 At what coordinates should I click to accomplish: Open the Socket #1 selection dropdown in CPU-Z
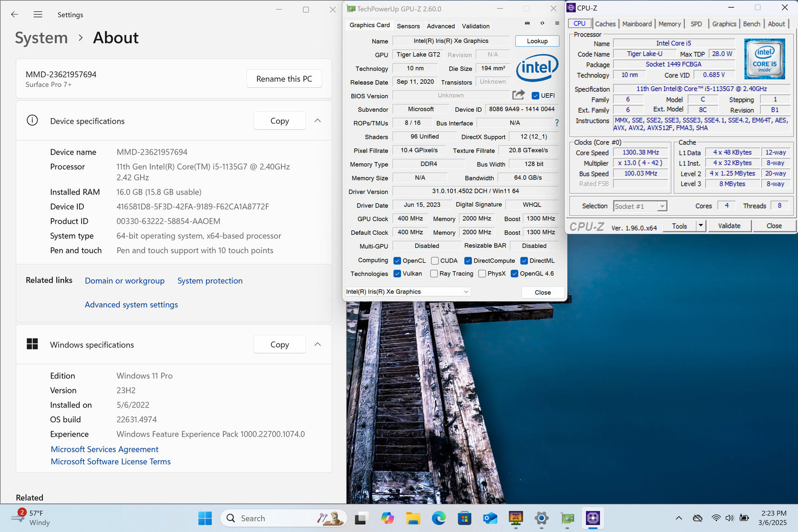coord(640,206)
